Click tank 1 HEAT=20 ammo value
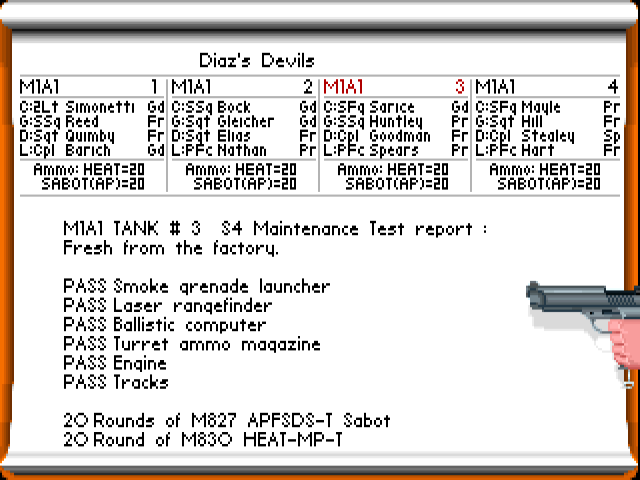Viewport: 640px width, 480px height. (93, 170)
